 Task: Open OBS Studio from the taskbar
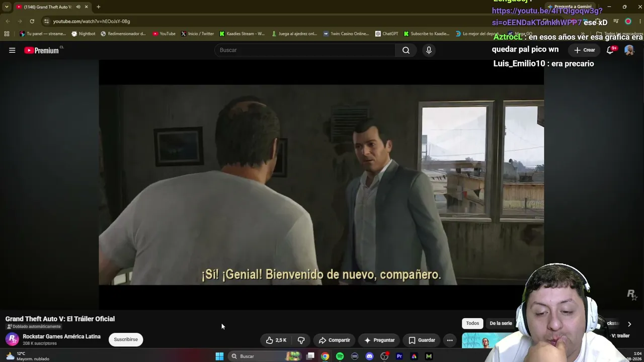pos(384,356)
